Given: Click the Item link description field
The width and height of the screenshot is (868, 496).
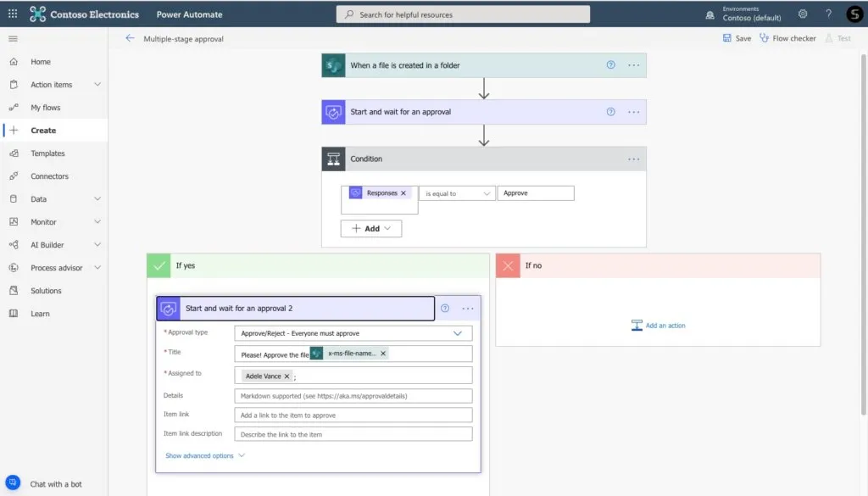Looking at the screenshot, I should coord(353,435).
